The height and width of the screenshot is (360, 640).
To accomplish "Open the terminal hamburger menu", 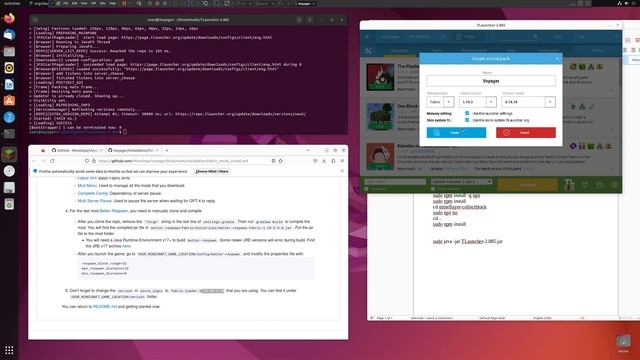I will 310,20.
